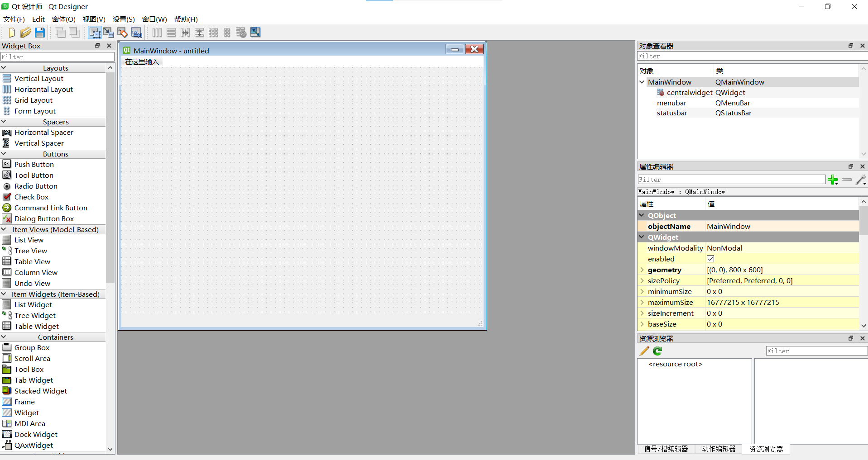Select Push Button in the Widget Box
This screenshot has width=868, height=460.
(x=34, y=164)
